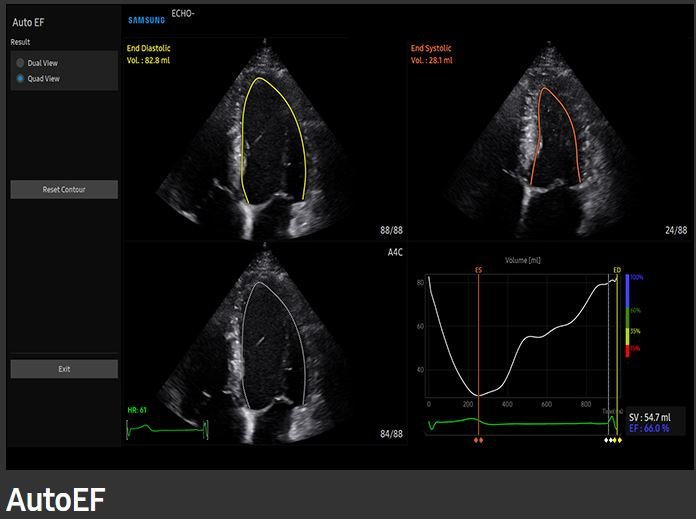Click the 'AutoEF' caption at the bottom
This screenshot has height=519, width=696.
point(56,499)
